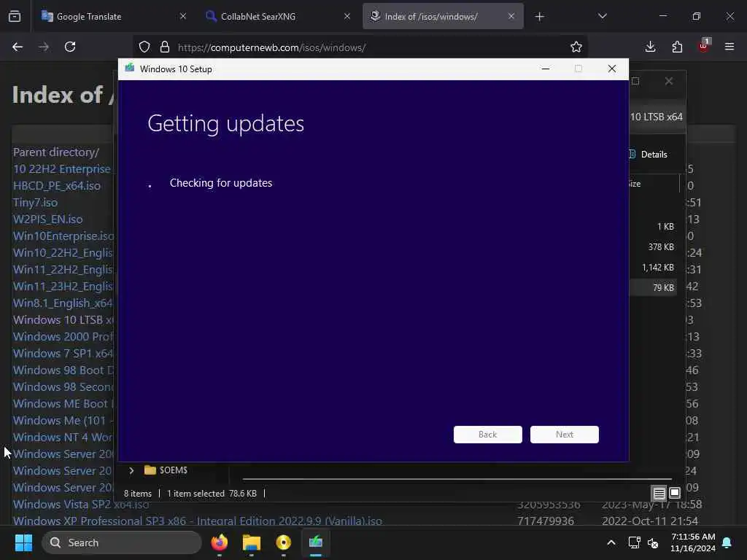This screenshot has width=747, height=560.
Task: Open tracking protection shield icon
Action: (x=144, y=47)
